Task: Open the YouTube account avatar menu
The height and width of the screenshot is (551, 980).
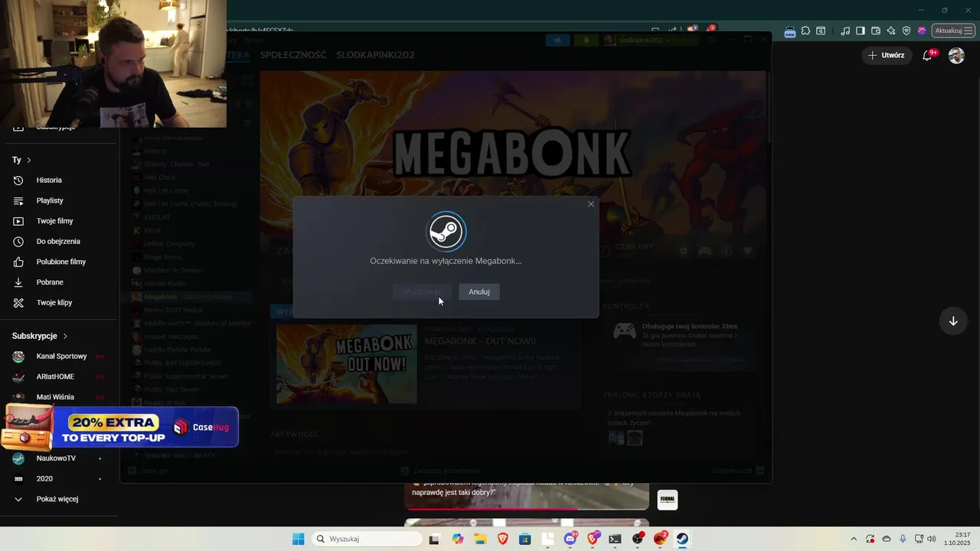Action: click(x=956, y=55)
